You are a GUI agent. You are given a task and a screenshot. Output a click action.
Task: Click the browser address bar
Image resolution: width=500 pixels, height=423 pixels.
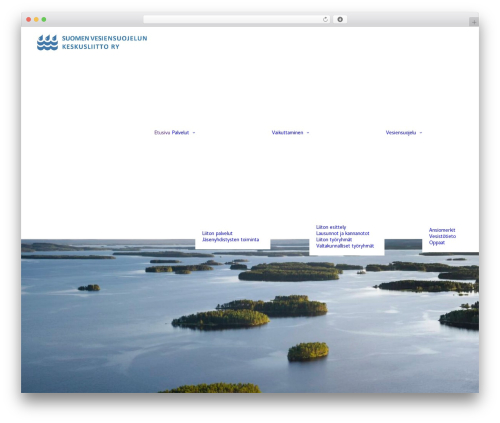(236, 20)
